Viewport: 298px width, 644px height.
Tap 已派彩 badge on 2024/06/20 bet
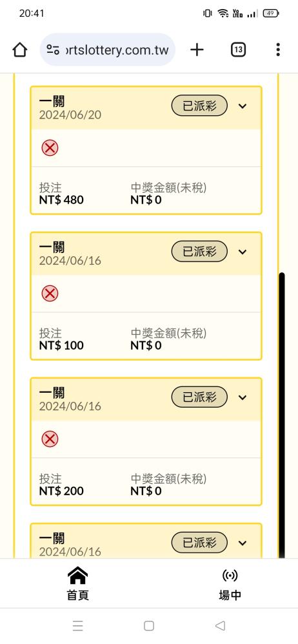point(199,106)
